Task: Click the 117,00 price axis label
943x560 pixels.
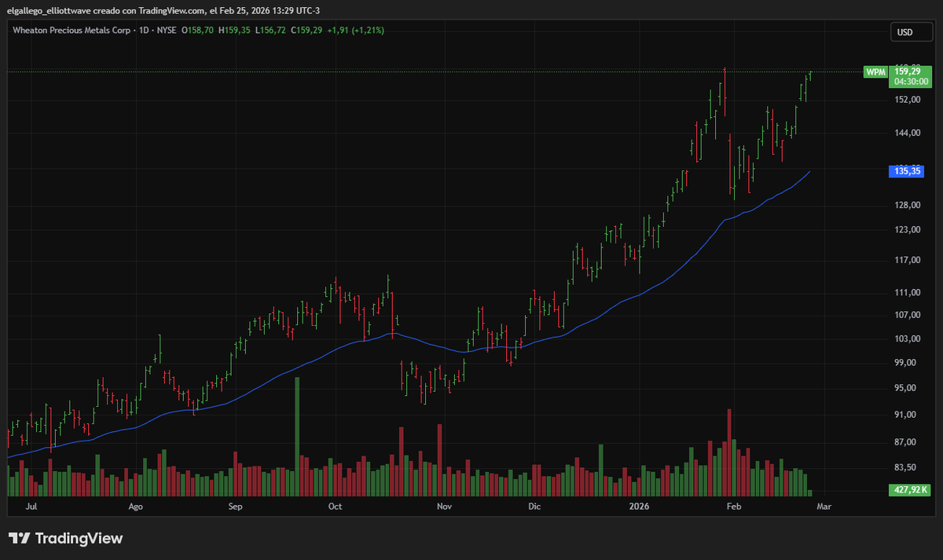Action: 907,261
